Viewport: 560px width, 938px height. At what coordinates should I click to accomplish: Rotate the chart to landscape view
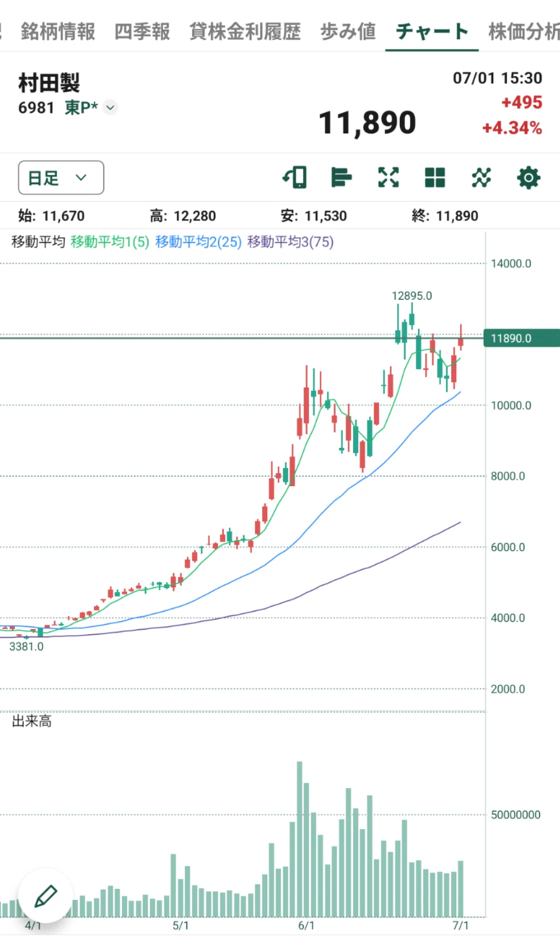coord(295,177)
